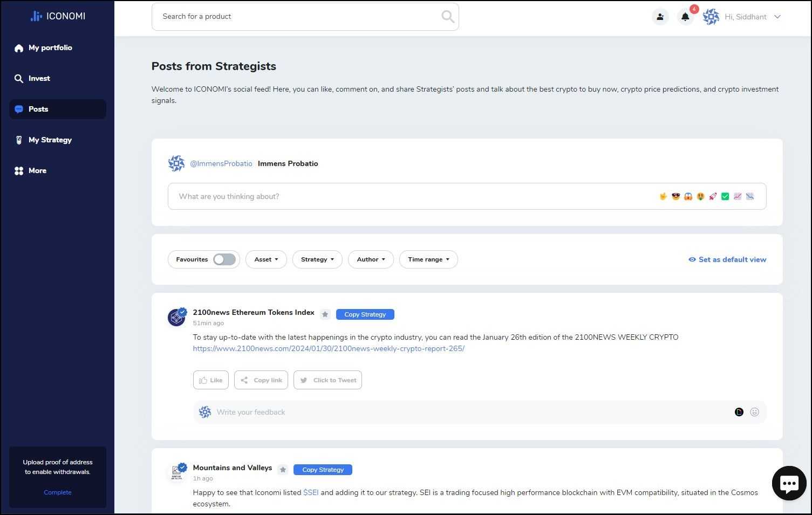Insert the sunglasses emoji into the post
Screen dimensions: 812x515
(x=675, y=196)
